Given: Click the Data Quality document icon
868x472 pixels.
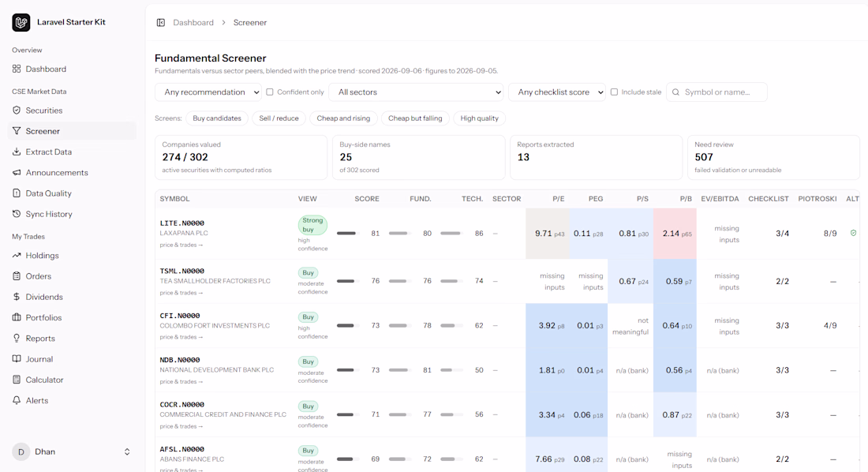Looking at the screenshot, I should click(17, 193).
